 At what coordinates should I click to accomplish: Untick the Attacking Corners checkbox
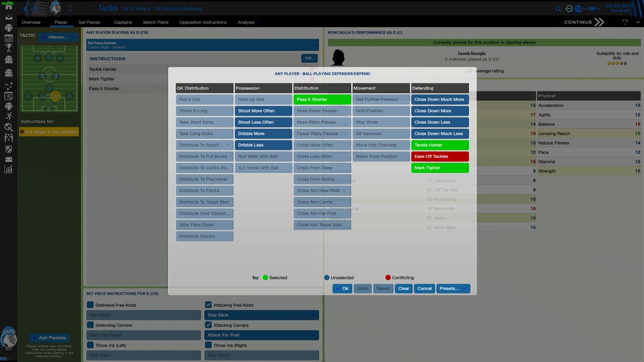click(208, 325)
